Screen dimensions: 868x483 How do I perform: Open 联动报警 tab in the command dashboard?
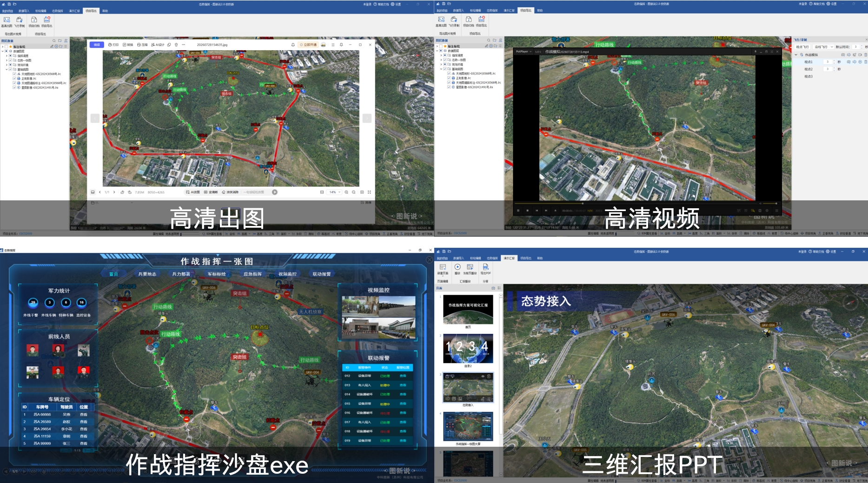[322, 274]
